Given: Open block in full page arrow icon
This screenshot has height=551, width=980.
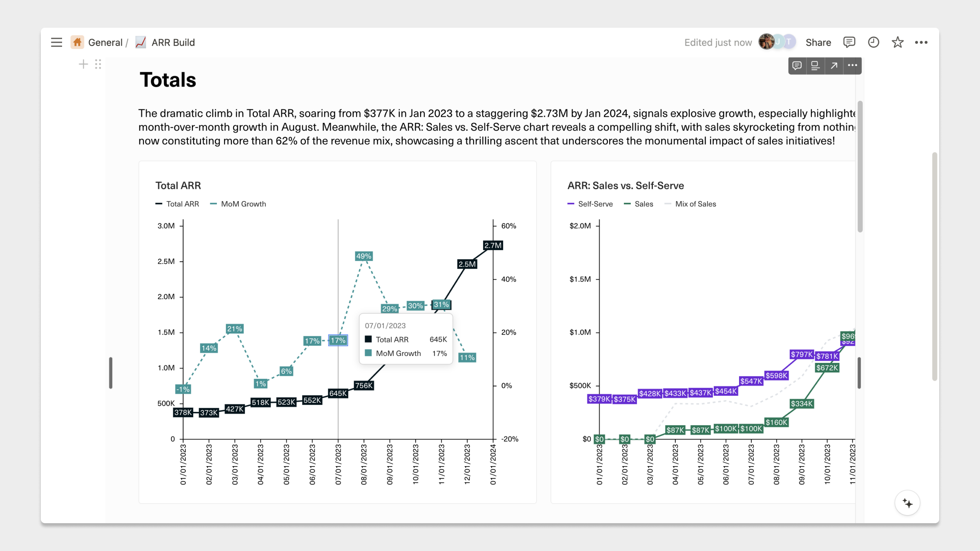Looking at the screenshot, I should [834, 66].
